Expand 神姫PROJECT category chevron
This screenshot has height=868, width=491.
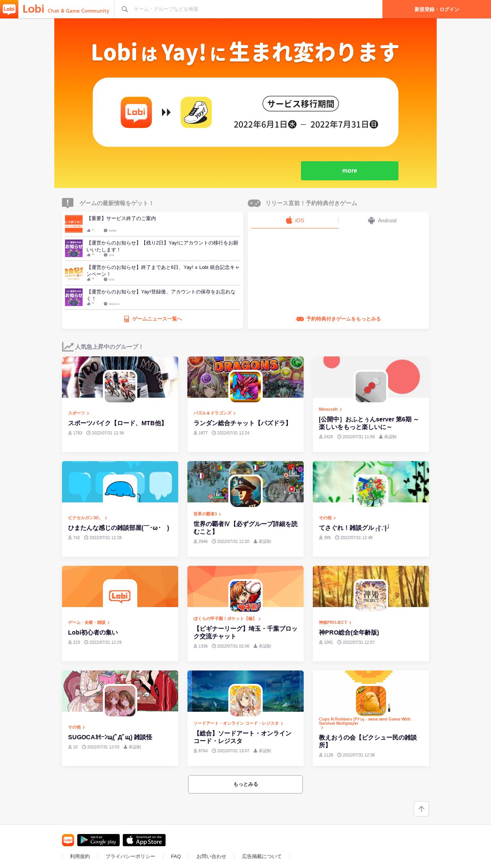[x=350, y=623]
